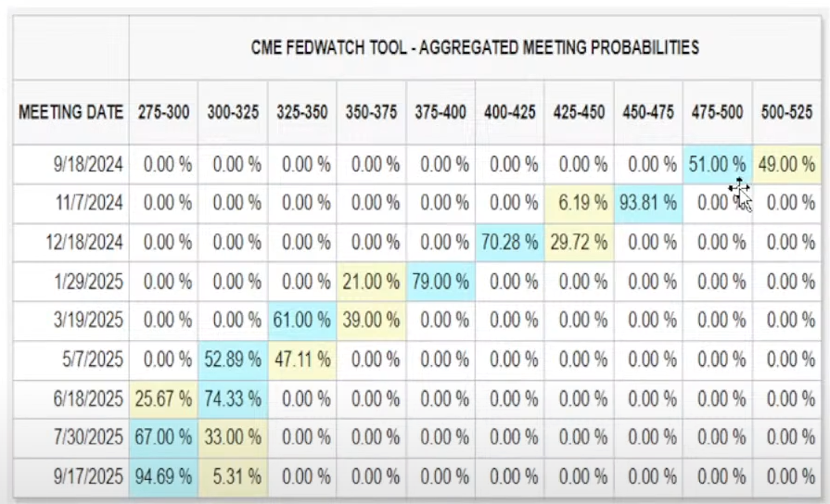Click the 275-300 column header

click(164, 113)
